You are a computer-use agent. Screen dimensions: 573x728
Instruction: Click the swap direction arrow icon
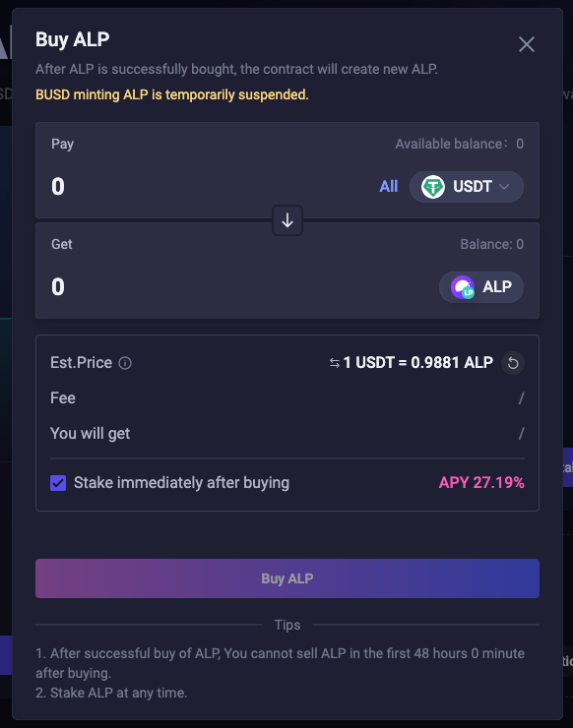point(287,220)
